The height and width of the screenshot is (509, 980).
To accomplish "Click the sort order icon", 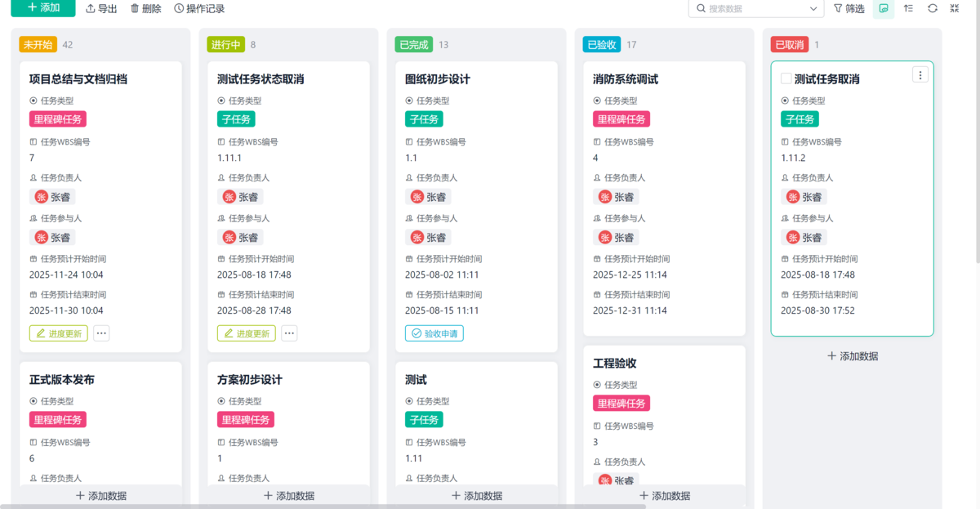I will pyautogui.click(x=908, y=8).
